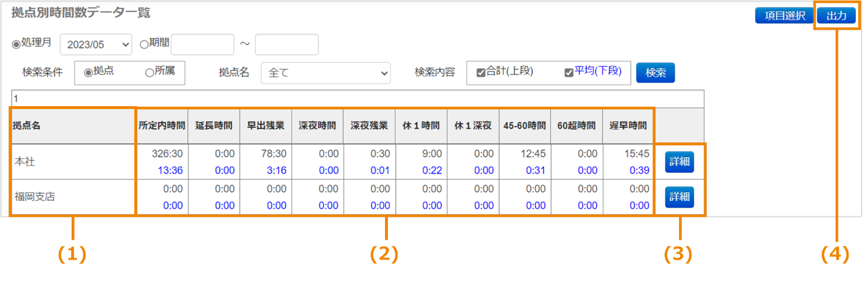Uncheck the 合計(上段) checkbox

[481, 73]
